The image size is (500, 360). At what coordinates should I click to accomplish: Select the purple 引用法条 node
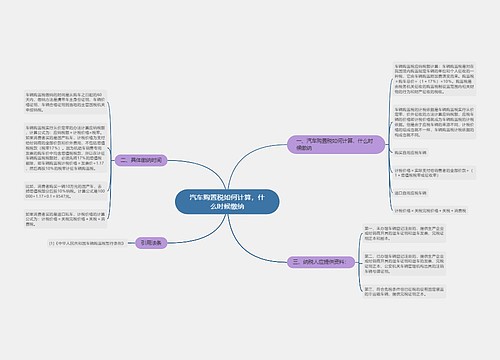[x=151, y=243]
